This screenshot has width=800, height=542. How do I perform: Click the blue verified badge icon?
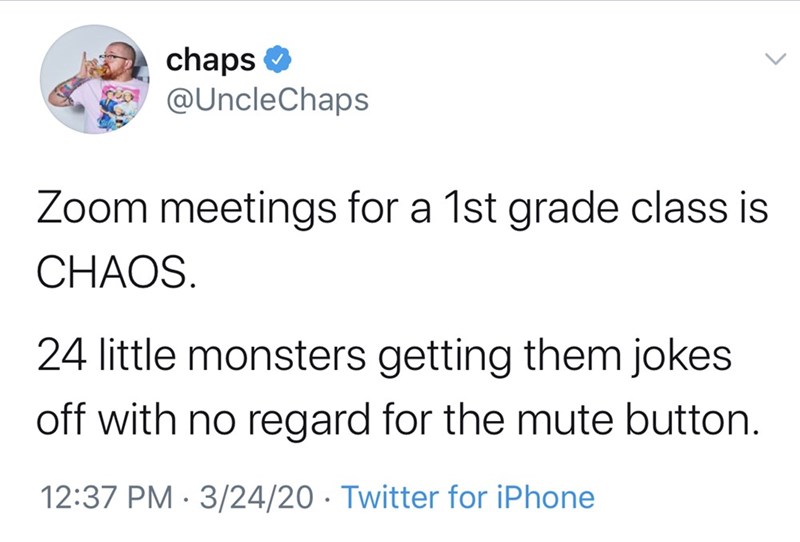tap(275, 61)
